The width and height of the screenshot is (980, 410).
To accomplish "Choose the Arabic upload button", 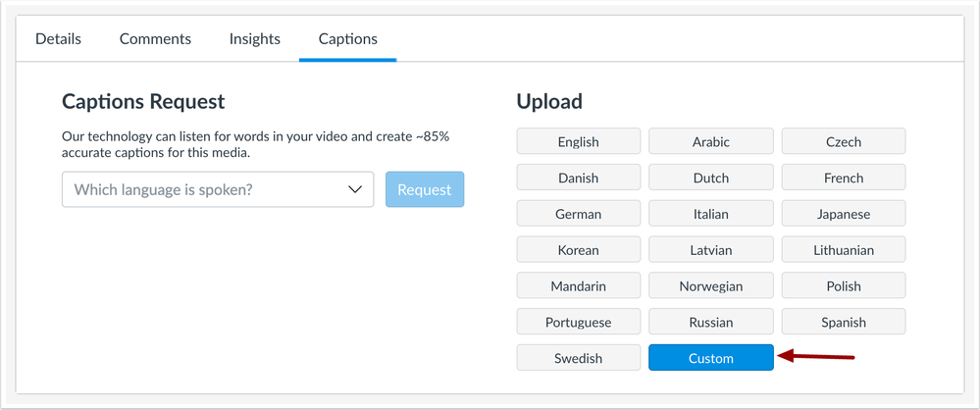I will pyautogui.click(x=710, y=141).
